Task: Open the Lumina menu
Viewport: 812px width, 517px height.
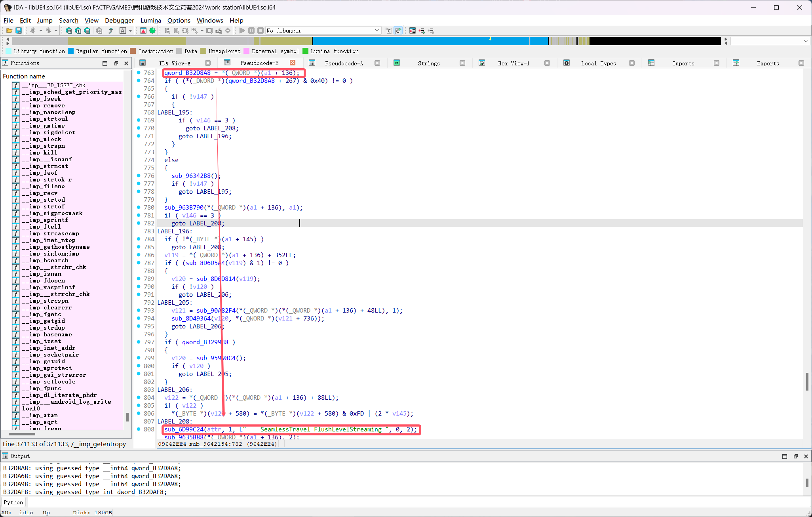Action: click(151, 20)
